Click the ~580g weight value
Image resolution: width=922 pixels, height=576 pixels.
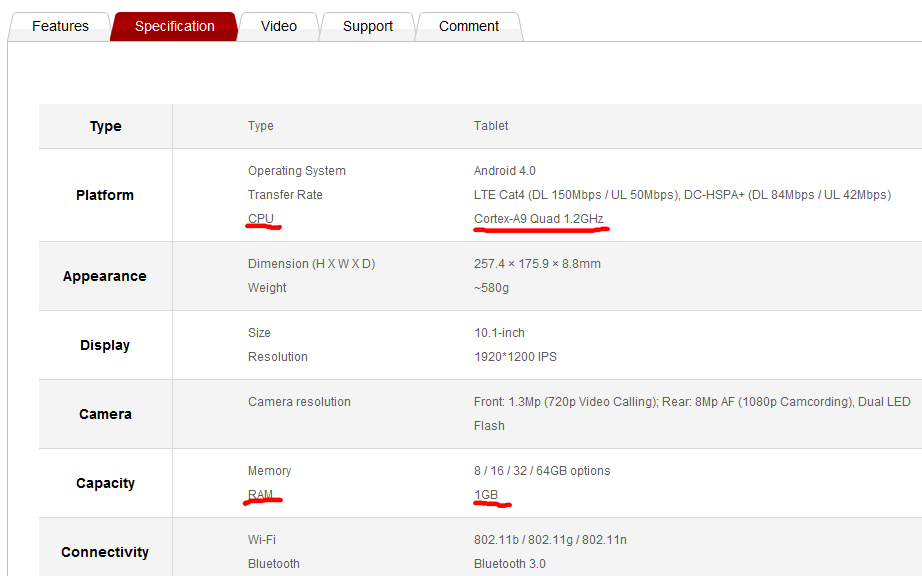click(x=492, y=288)
